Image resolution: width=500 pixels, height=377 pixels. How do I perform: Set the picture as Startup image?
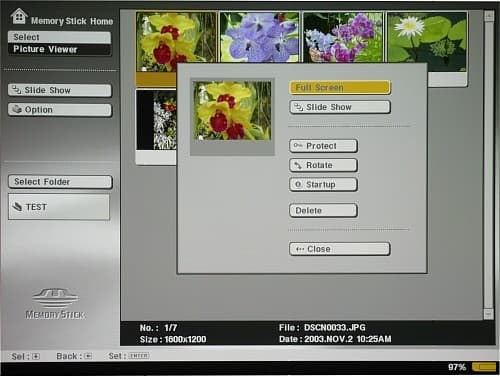323,184
